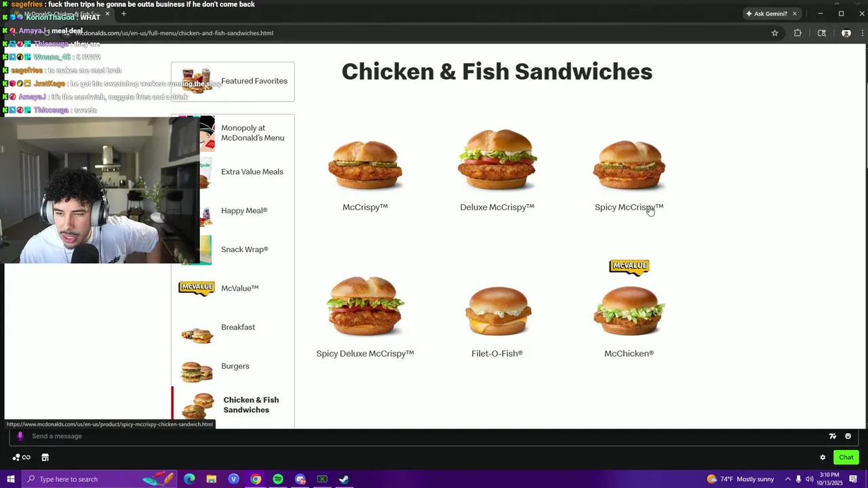Screen dimensions: 868x488
Task: Open a new browser tab
Action: tap(123, 14)
